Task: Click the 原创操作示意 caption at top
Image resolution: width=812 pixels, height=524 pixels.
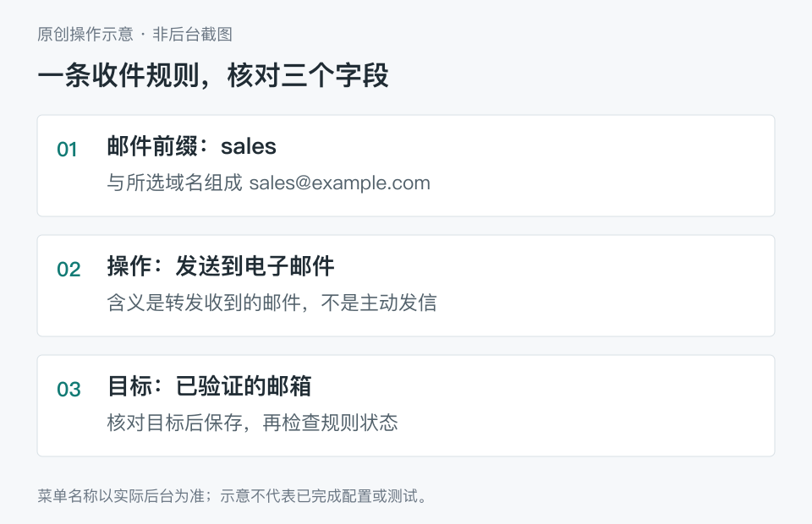Action: click(85, 34)
